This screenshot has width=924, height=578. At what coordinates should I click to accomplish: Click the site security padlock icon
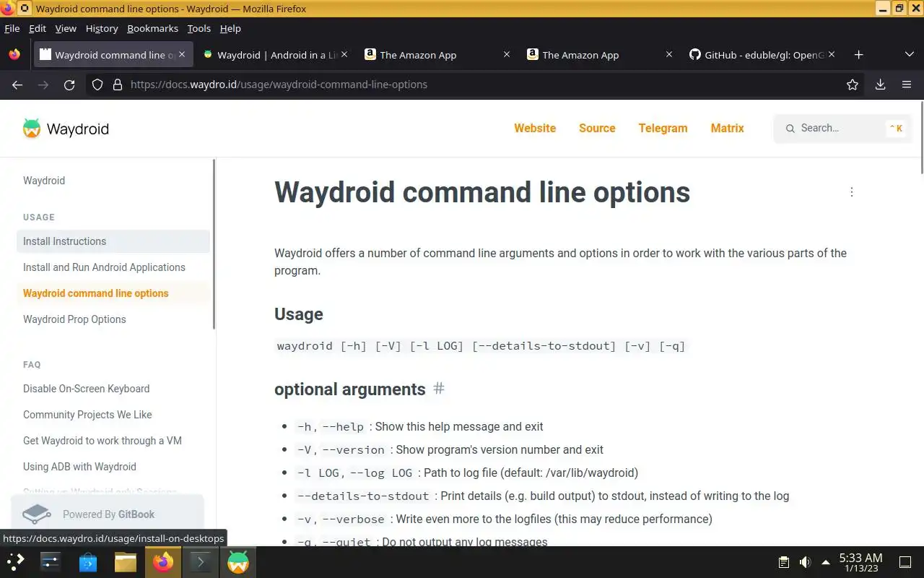[118, 85]
